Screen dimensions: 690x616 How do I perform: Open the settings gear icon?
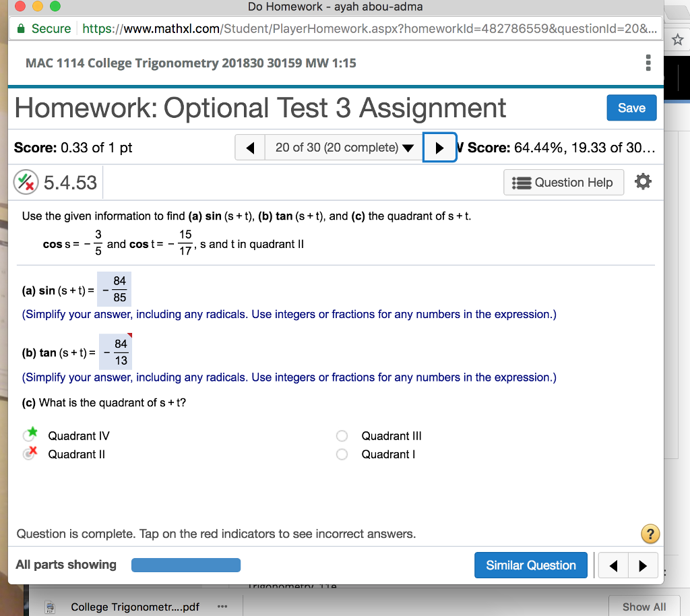643,181
